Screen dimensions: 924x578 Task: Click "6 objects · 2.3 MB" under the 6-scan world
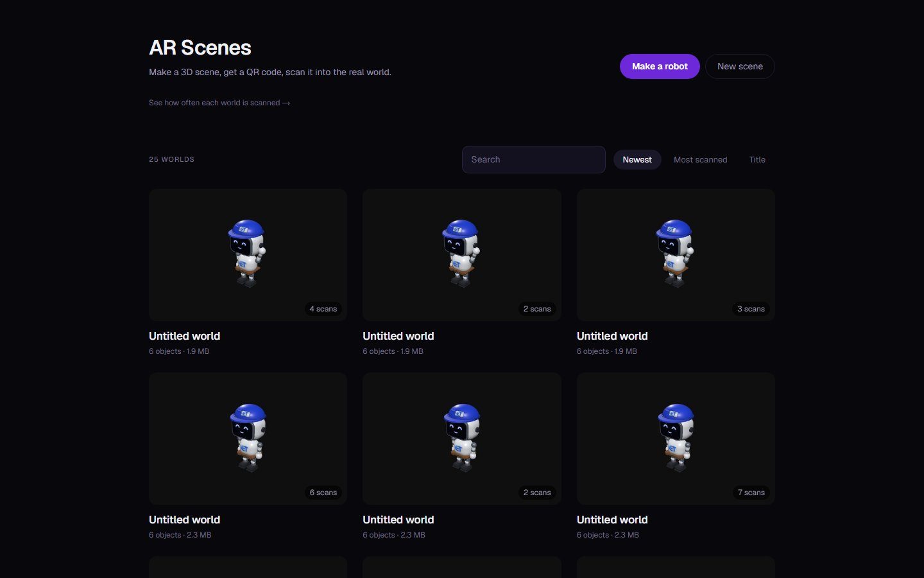(180, 535)
